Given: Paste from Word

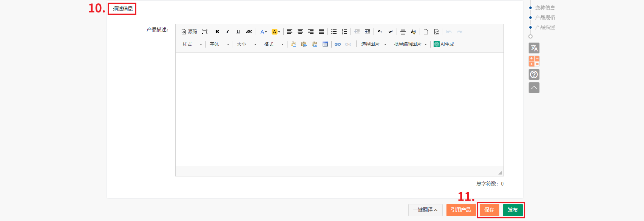Looking at the screenshot, I should point(315,44).
